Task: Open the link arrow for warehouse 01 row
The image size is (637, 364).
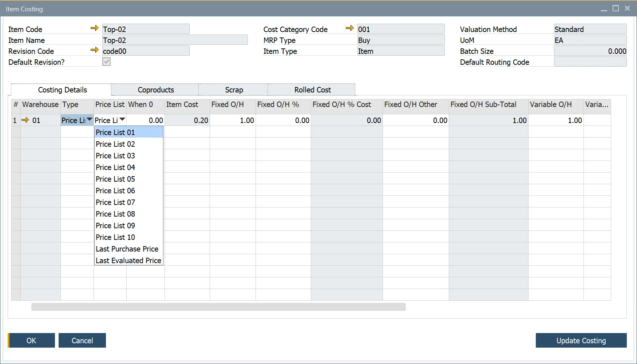Action: click(25, 120)
